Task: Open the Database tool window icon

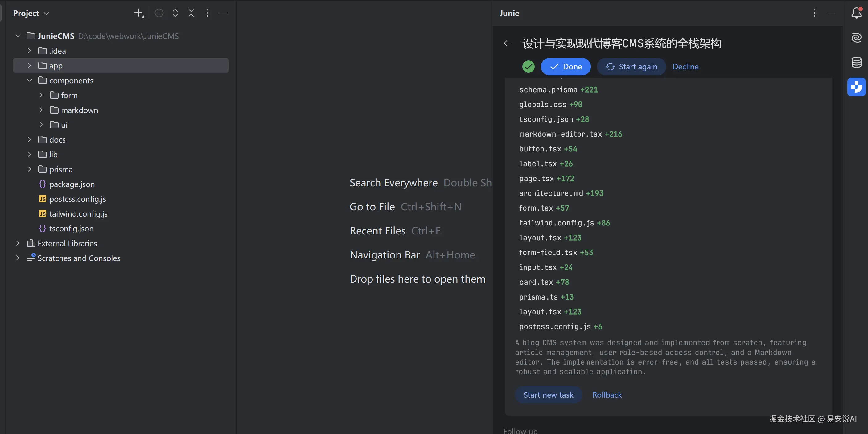Action: [856, 62]
